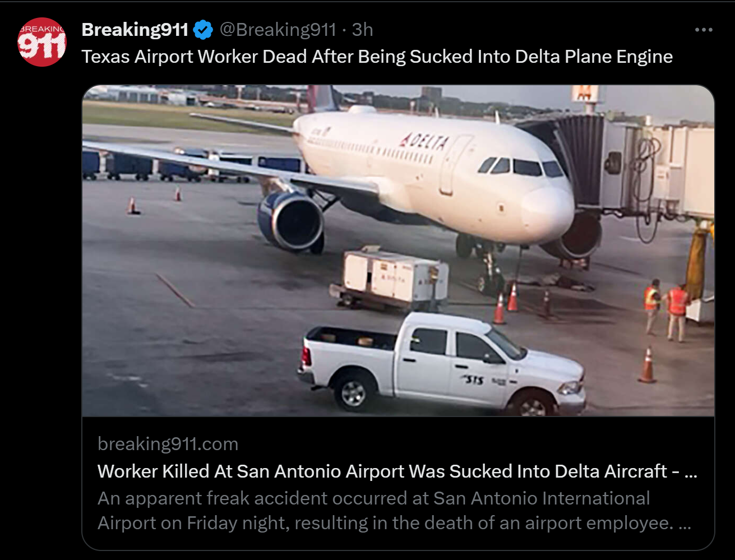Open the Breaking911 display name profile link
This screenshot has width=735, height=560.
pyautogui.click(x=135, y=30)
